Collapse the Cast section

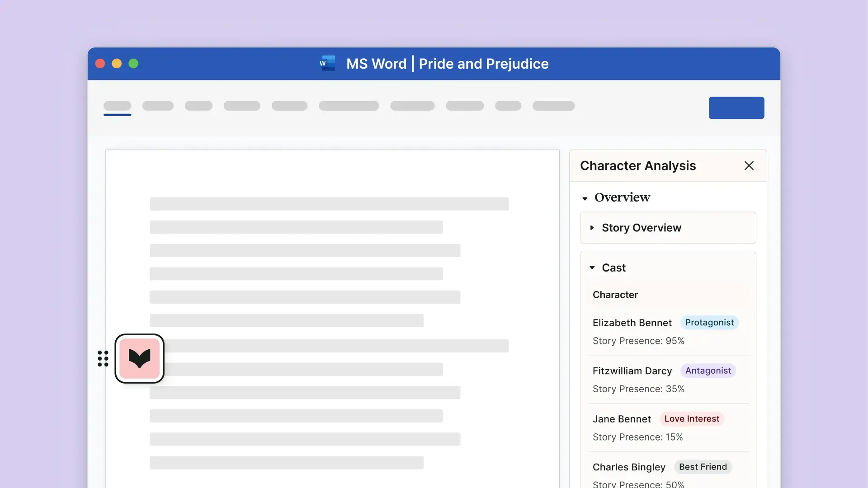pos(592,267)
